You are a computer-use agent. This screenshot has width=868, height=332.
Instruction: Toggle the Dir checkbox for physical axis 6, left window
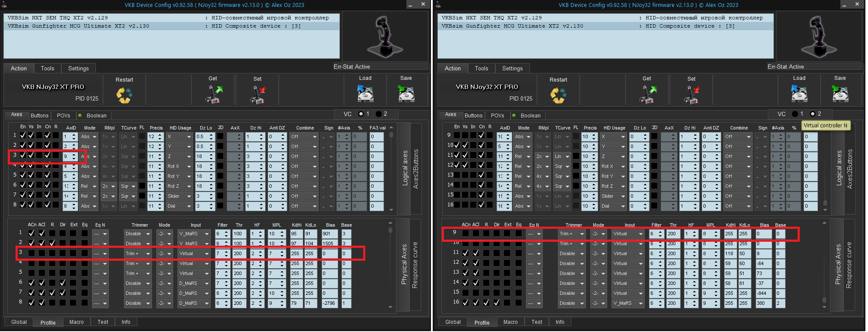tap(63, 282)
